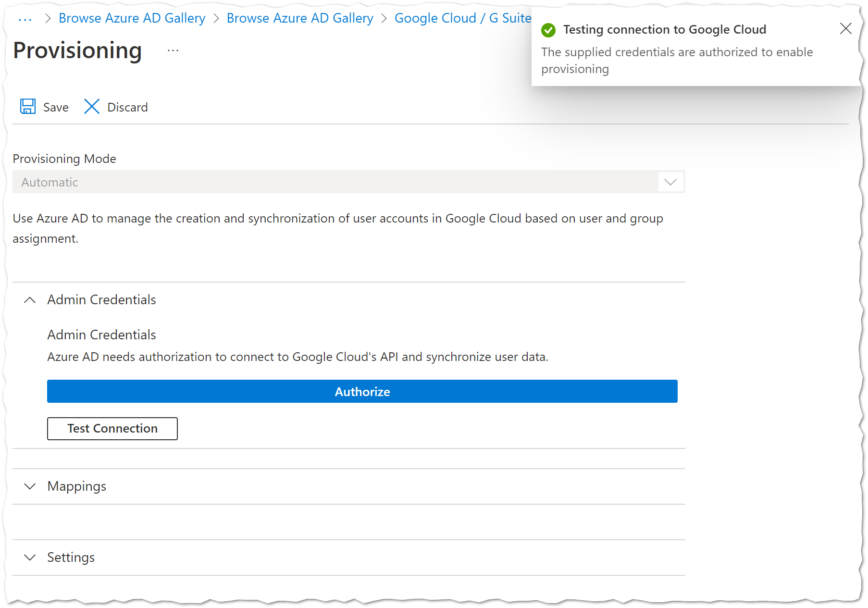Go to the first Browse Azure AD Gallery breadcrumb

tap(132, 18)
